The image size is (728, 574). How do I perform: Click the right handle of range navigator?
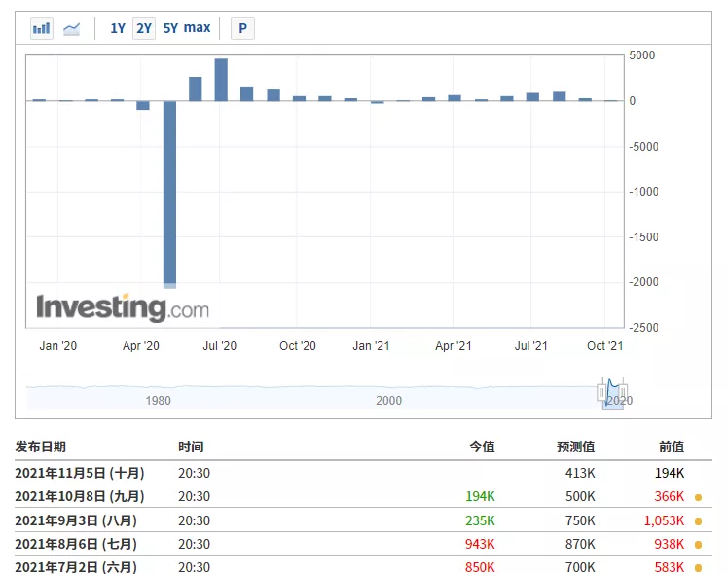pos(623,393)
